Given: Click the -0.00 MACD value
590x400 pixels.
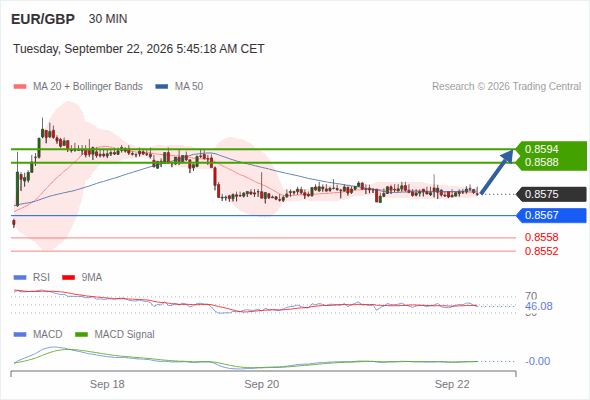Looking at the screenshot, I should tap(538, 361).
